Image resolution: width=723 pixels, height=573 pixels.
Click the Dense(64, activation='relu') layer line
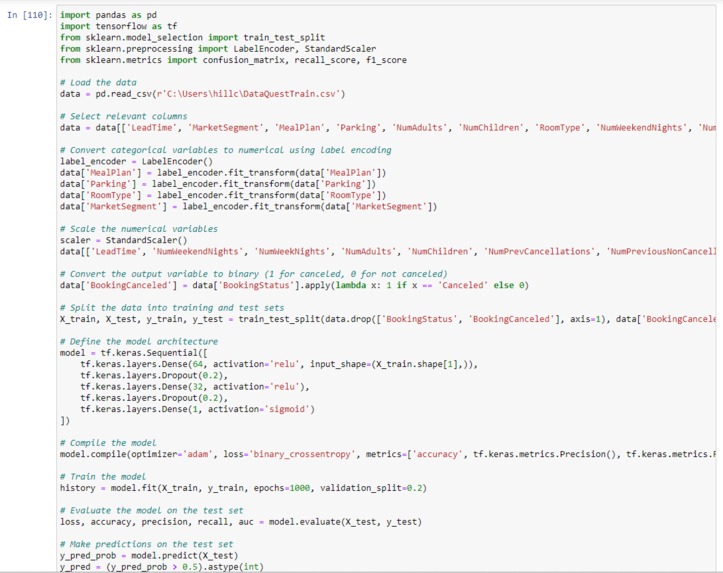point(279,364)
